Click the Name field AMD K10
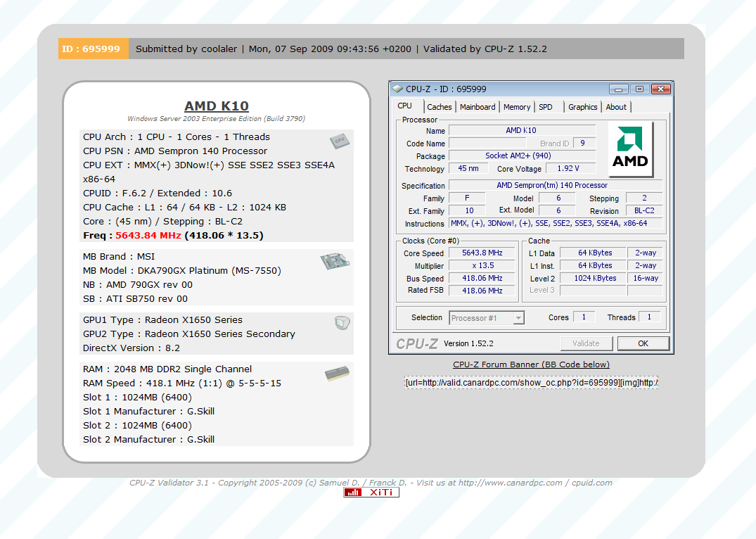756x539 pixels. click(x=522, y=130)
